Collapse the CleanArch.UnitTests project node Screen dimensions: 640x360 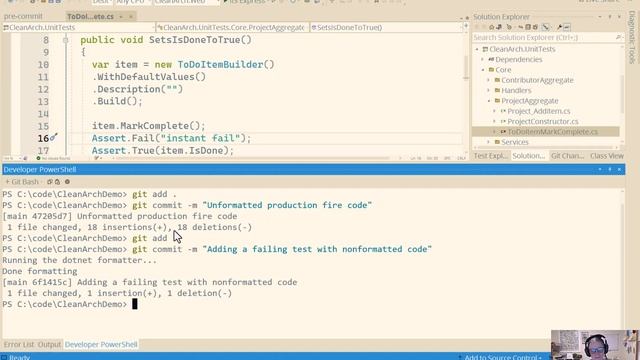477,49
